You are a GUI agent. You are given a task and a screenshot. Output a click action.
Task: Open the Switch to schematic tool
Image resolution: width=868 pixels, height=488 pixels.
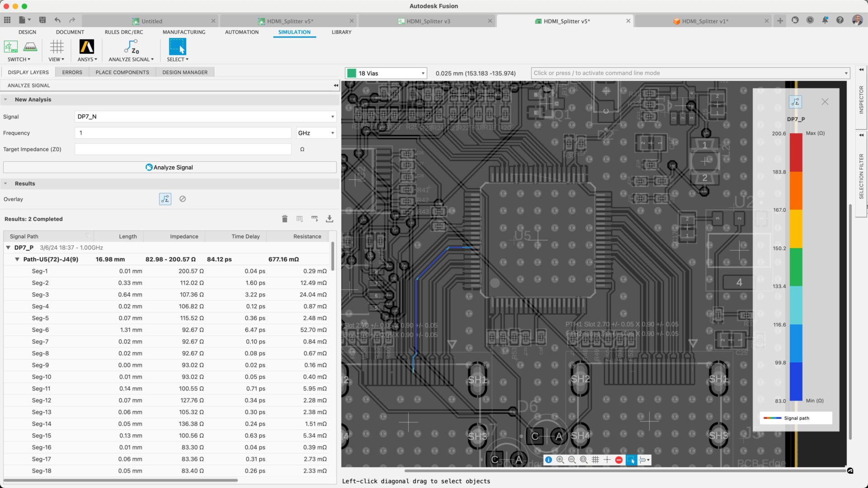[11, 47]
